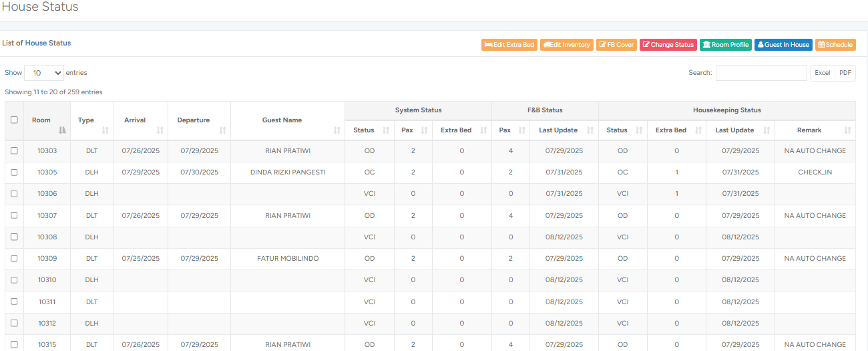Click NA AUTO CHANGE remark for room 10309
Image resolution: width=868 pixels, height=351 pixels.
[x=815, y=259]
